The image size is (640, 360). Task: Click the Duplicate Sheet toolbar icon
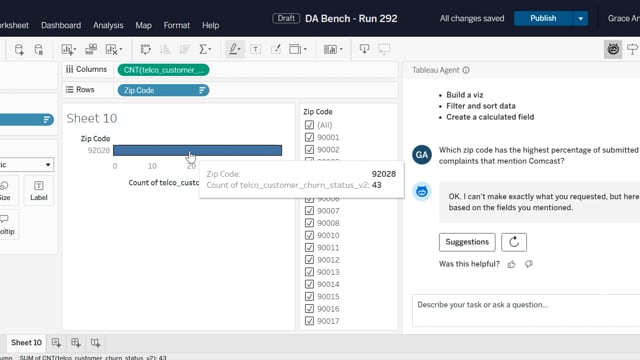(x=91, y=49)
